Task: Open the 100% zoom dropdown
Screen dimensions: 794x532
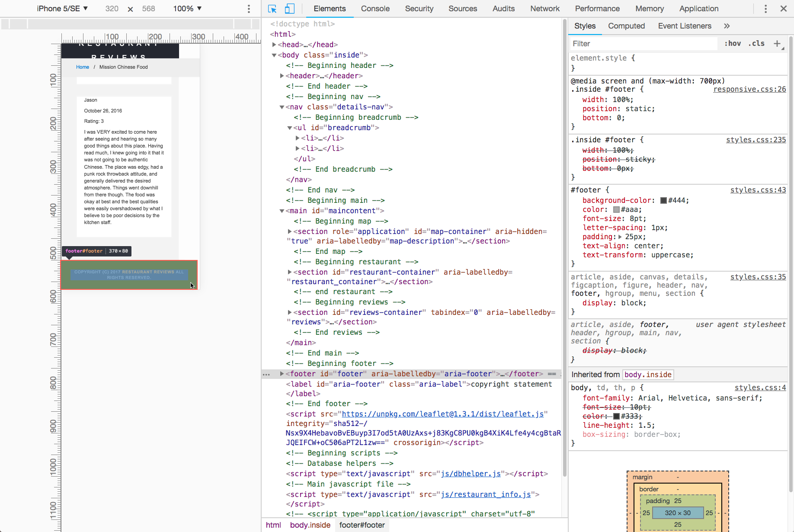Action: tap(187, 9)
